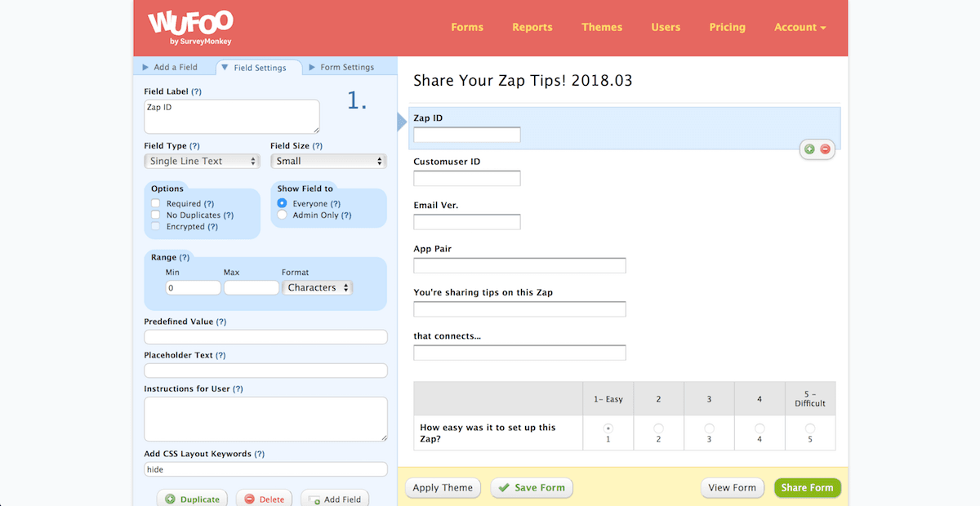Click the Required help (?) link
The width and height of the screenshot is (980, 506).
click(x=209, y=204)
